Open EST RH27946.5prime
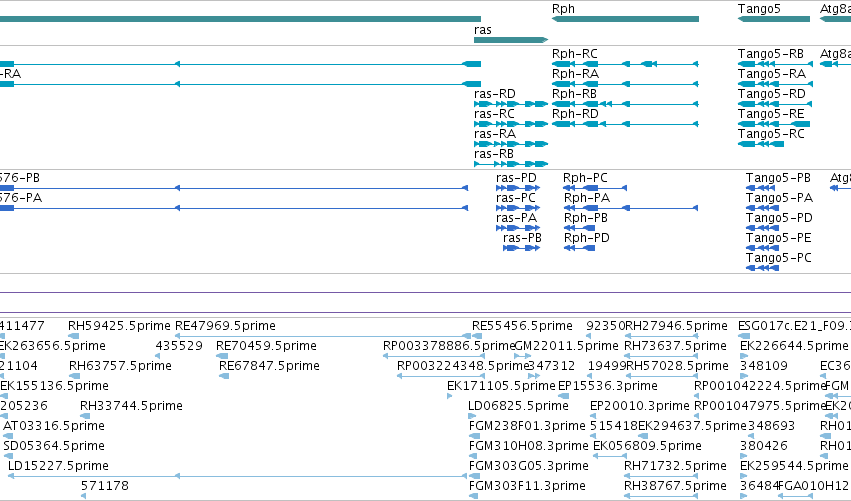This screenshot has width=851, height=501. click(x=676, y=326)
